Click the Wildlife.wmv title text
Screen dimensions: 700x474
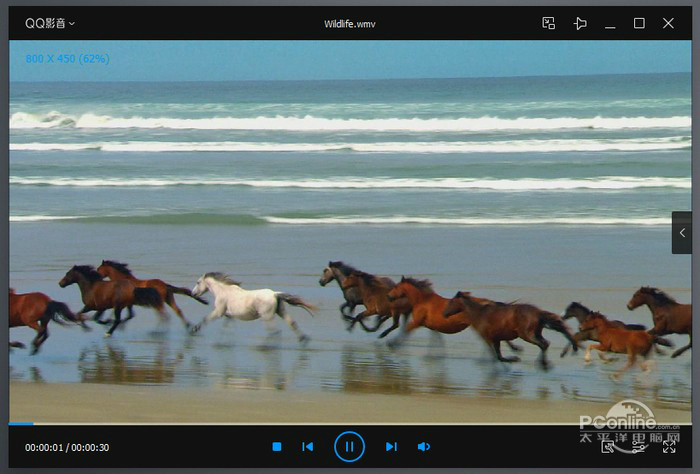349,23
